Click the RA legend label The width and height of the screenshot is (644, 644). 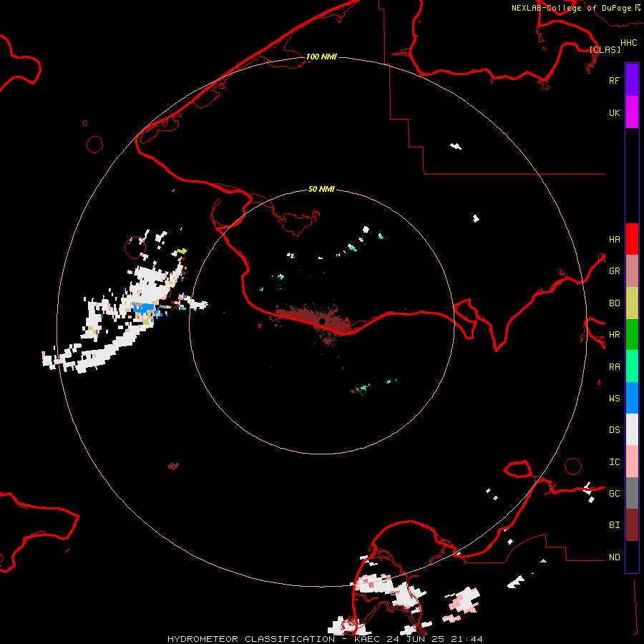point(614,366)
